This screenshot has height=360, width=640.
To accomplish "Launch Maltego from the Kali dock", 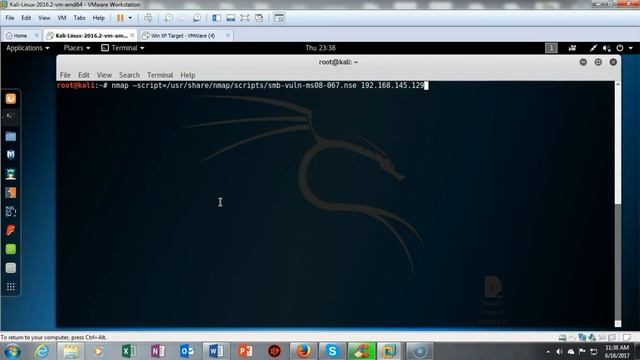I will [x=11, y=211].
